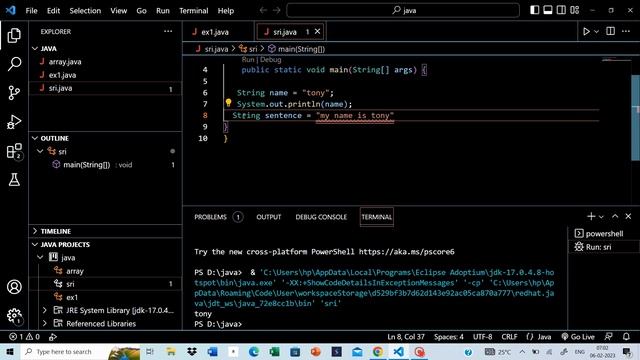Screen dimensions: 640x360
Task: Open the File menu
Action: (31, 11)
